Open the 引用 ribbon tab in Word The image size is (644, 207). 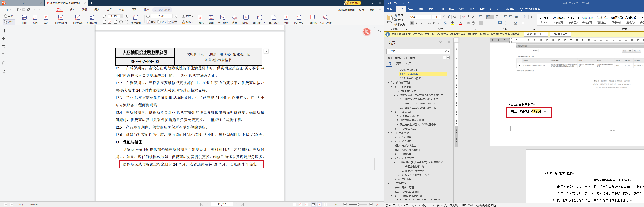pyautogui.click(x=441, y=9)
